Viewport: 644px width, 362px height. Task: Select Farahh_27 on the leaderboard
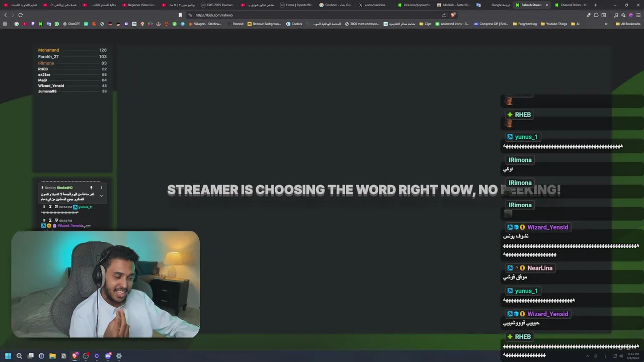tap(48, 57)
